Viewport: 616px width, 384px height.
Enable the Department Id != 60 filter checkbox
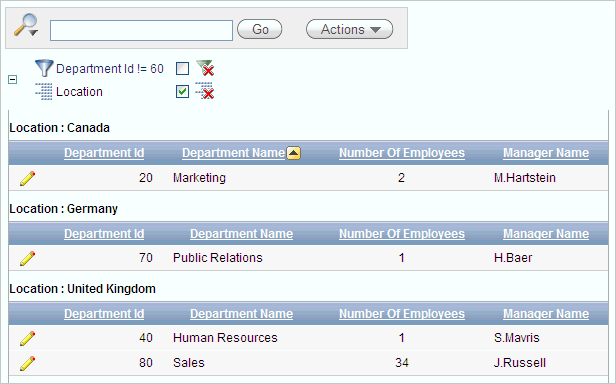(x=182, y=68)
